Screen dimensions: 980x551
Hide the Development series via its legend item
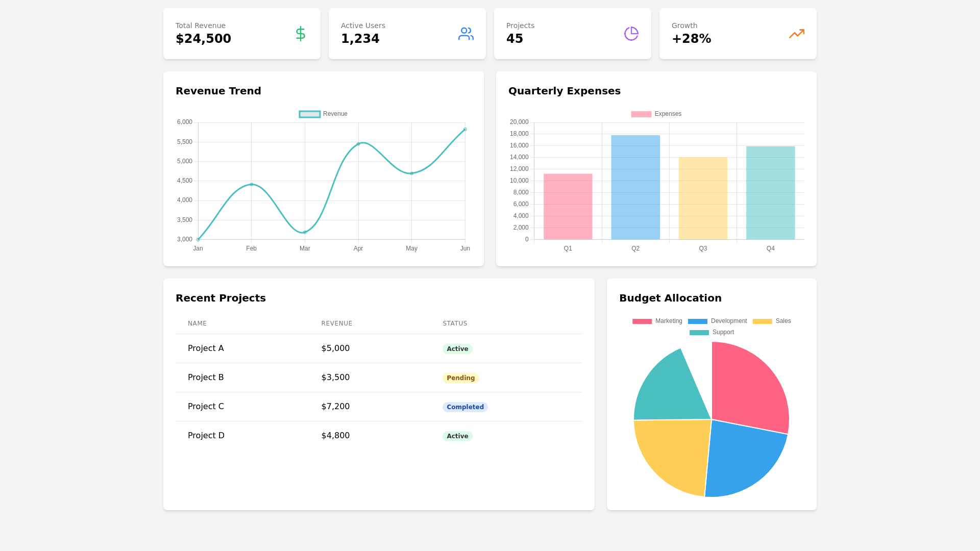717,321
